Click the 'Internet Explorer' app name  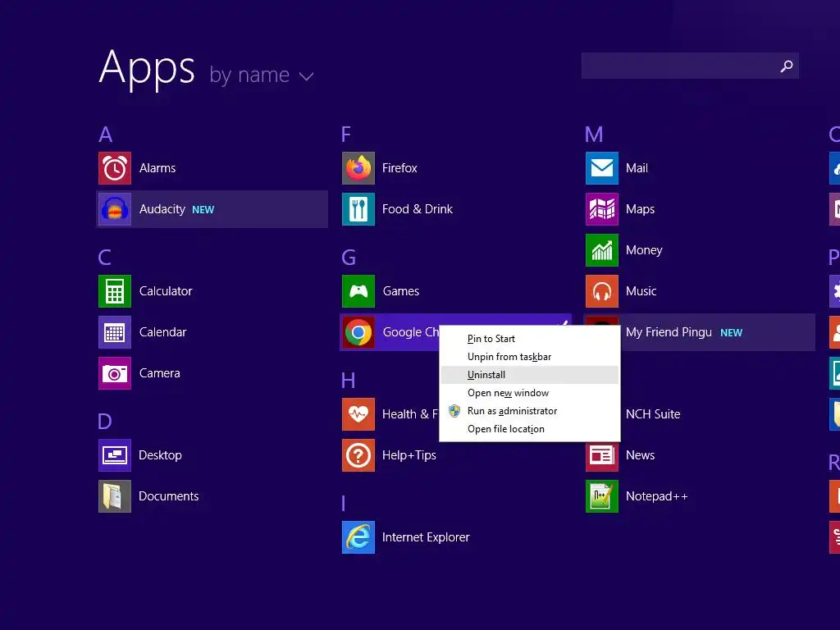[426, 537]
